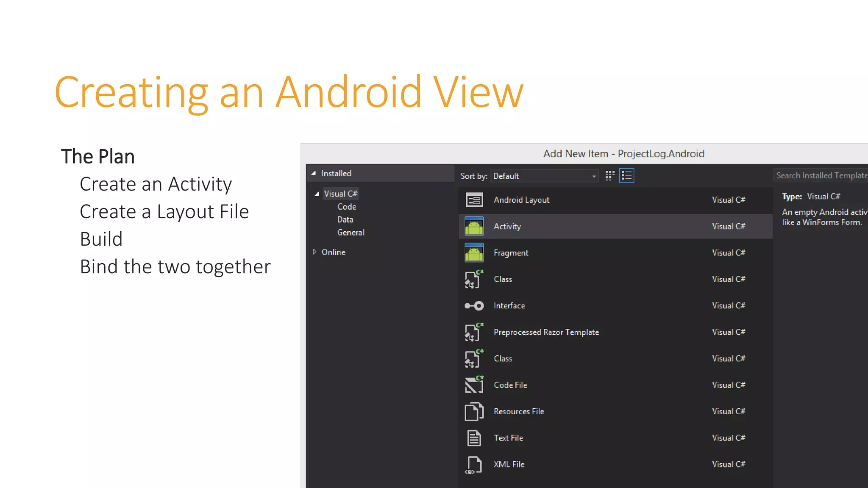
Task: Switch to medium icons list view
Action: coord(626,176)
